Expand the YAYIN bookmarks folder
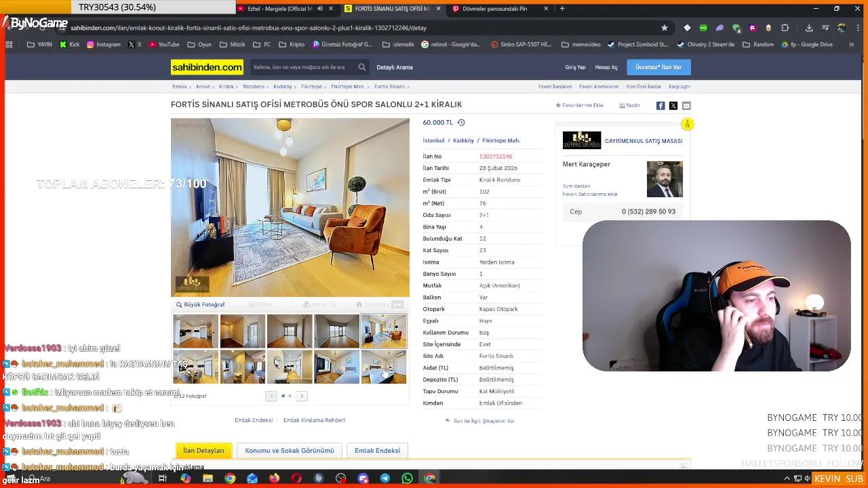Screen dimensions: 868x488 pyautogui.click(x=39, y=45)
